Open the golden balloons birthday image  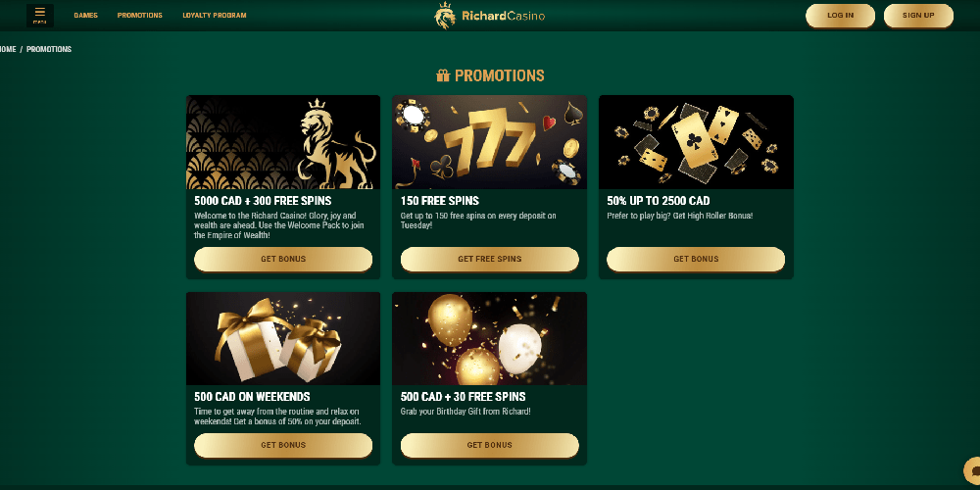pos(489,339)
